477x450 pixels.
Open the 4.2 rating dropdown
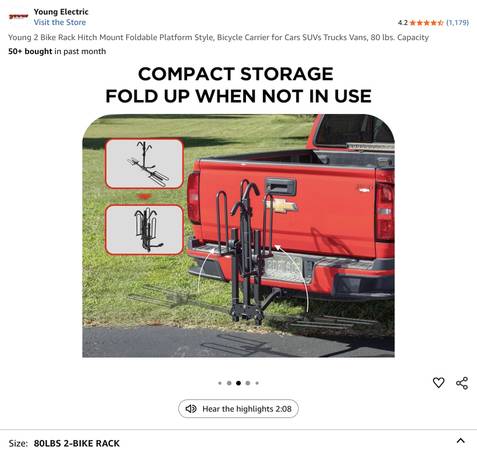[403, 23]
